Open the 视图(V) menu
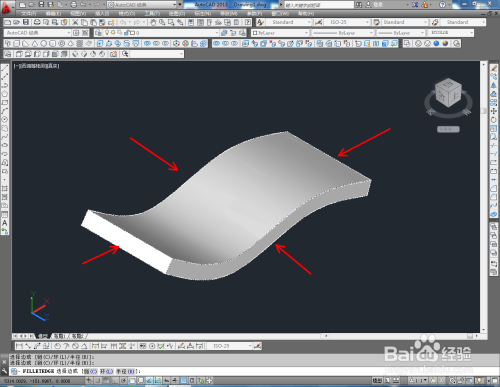 78,14
